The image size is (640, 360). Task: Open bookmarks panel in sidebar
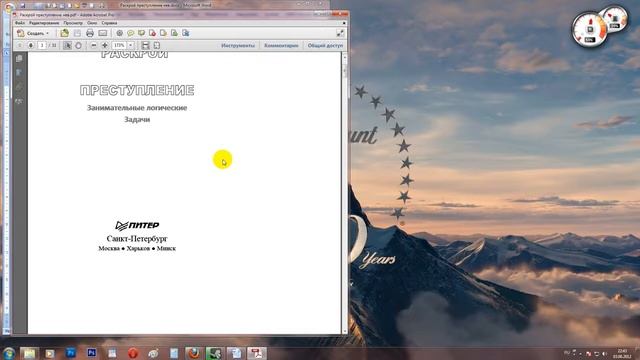(19, 73)
